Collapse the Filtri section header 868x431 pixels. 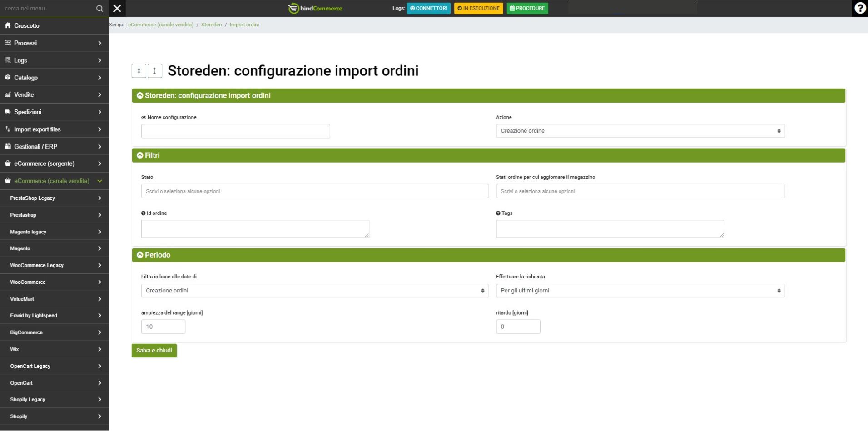pos(140,155)
